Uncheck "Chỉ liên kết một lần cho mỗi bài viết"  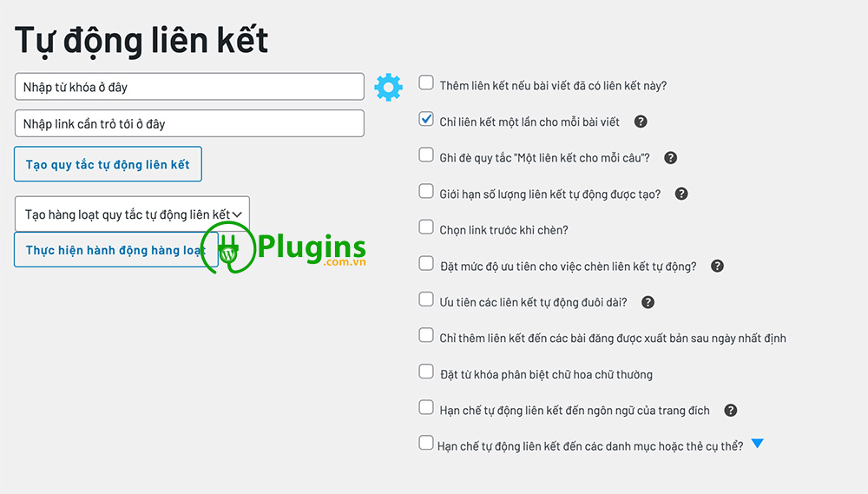[426, 119]
